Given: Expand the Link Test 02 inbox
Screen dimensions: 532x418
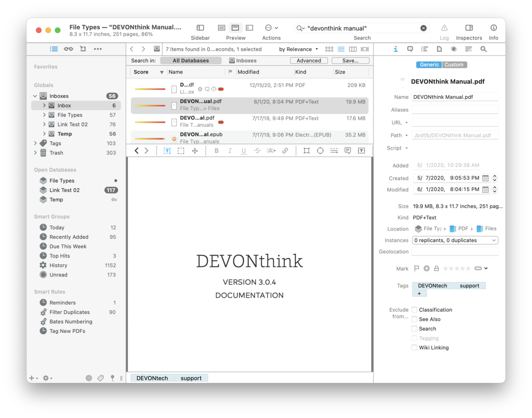Looking at the screenshot, I should click(x=44, y=124).
